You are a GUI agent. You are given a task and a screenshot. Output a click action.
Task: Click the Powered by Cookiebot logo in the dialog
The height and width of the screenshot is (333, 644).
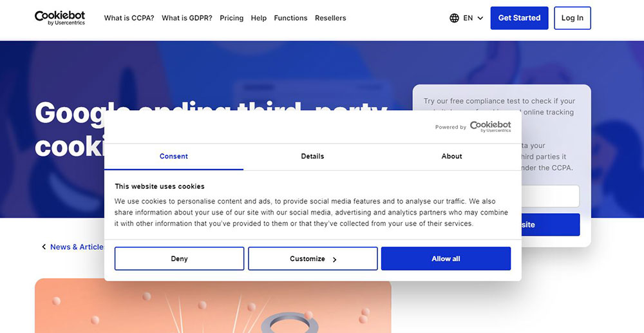point(489,126)
